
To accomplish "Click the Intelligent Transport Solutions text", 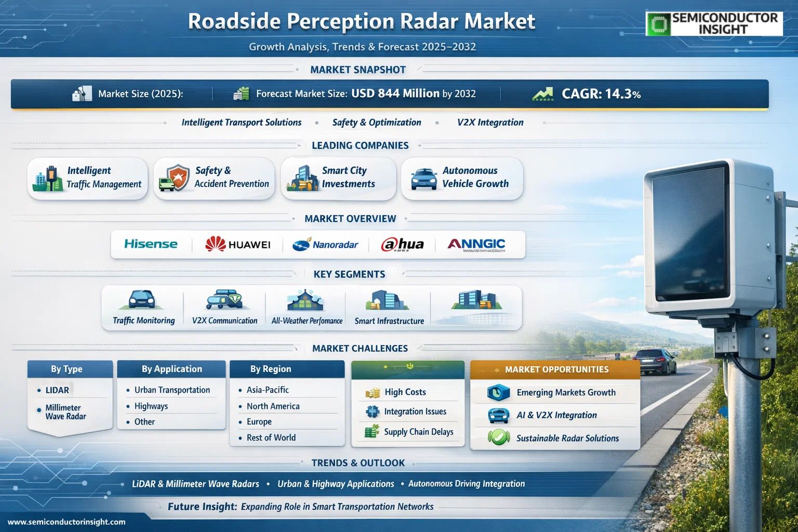I will [242, 123].
